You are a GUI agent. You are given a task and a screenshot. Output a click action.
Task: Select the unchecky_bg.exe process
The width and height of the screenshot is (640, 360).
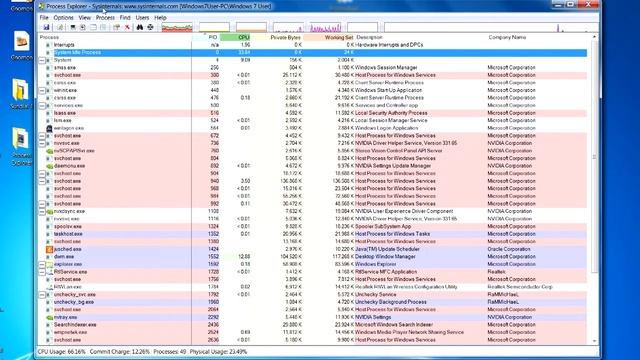tap(313, 302)
